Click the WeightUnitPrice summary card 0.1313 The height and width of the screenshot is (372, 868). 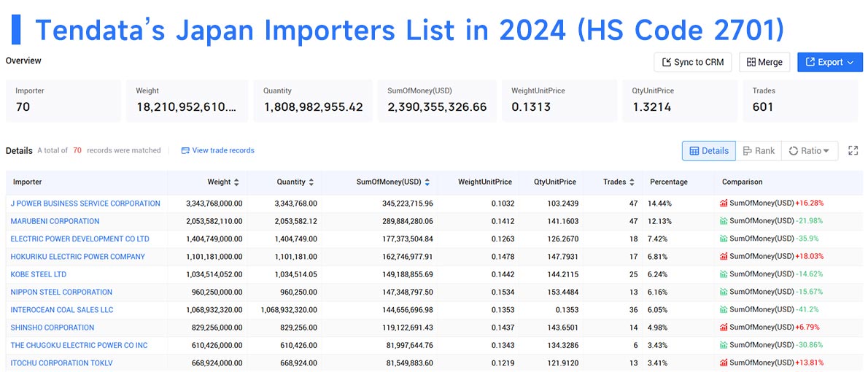coord(559,101)
